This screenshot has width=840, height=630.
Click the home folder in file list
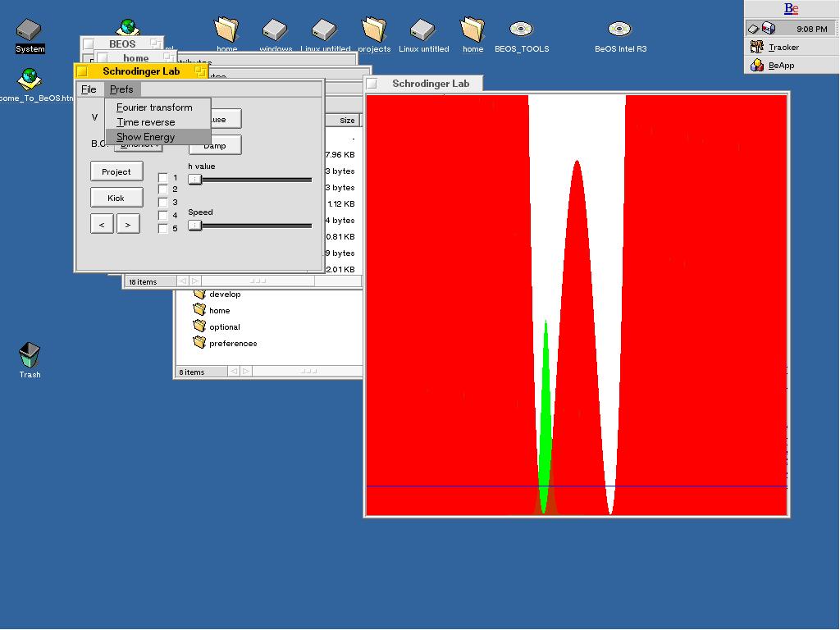point(212,310)
